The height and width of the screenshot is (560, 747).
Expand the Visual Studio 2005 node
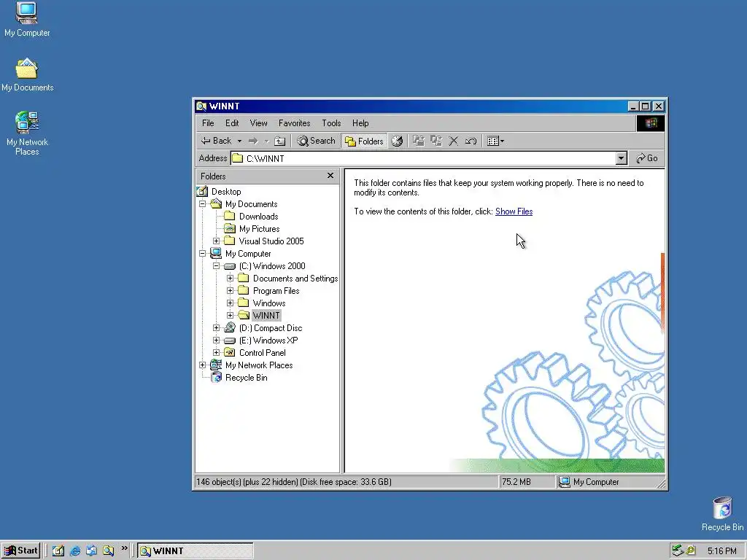pos(216,241)
